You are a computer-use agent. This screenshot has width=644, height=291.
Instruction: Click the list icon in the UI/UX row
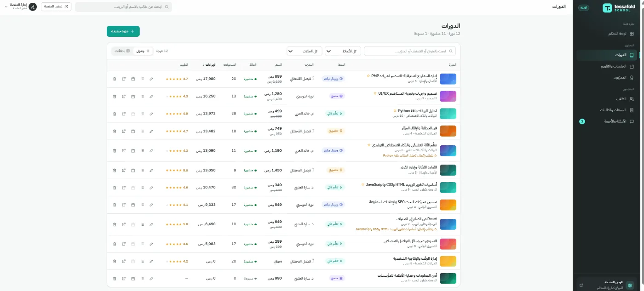(142, 97)
